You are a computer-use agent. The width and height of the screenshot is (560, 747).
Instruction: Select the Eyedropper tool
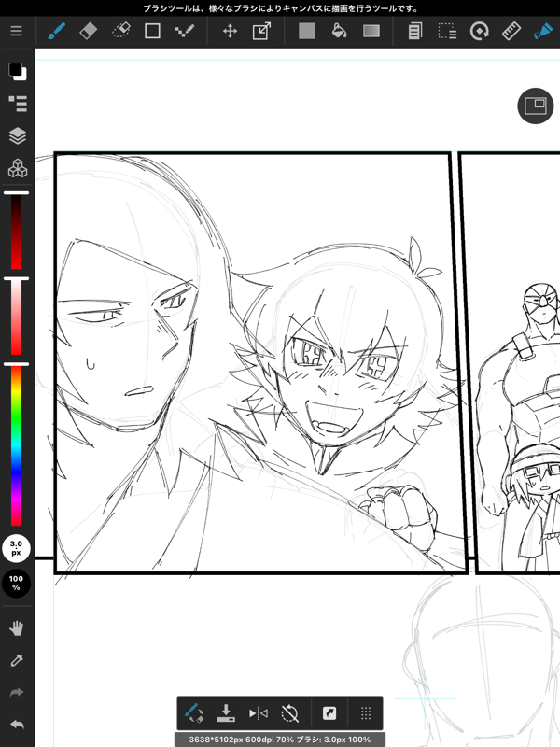pyautogui.click(x=17, y=660)
